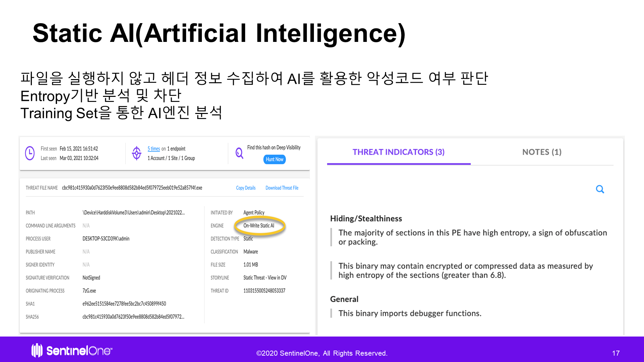
Task: Click the SentinelOne logo in footer
Action: pyautogui.click(x=72, y=351)
